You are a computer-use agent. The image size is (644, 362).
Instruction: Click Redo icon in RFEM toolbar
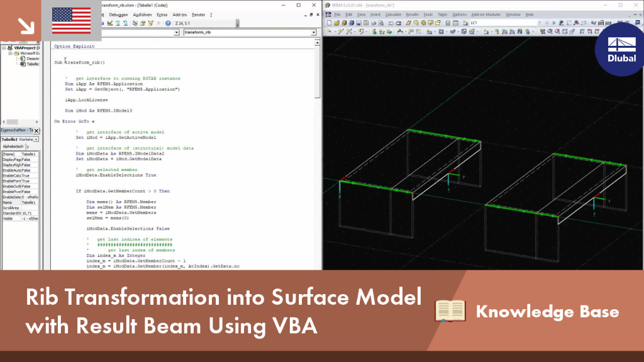click(398, 23)
